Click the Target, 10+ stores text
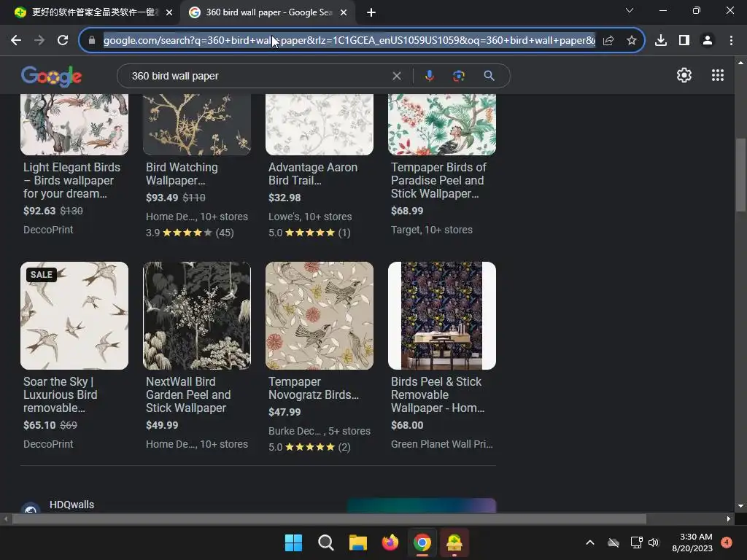 pyautogui.click(x=432, y=230)
